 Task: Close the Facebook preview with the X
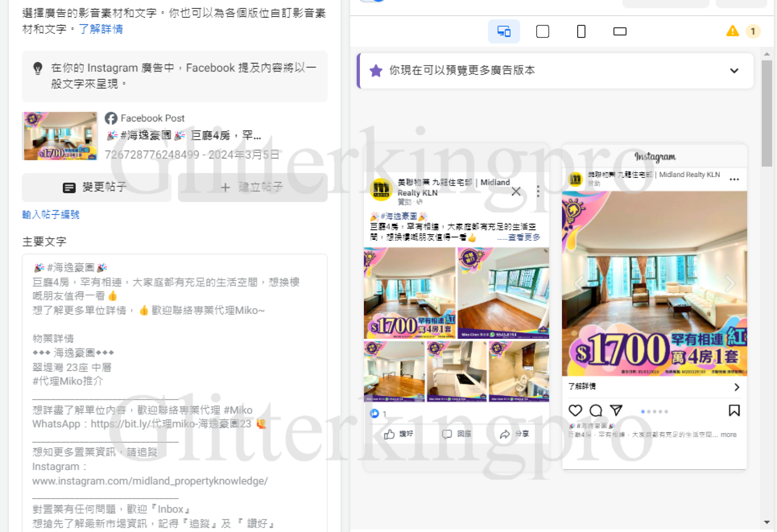(516, 191)
